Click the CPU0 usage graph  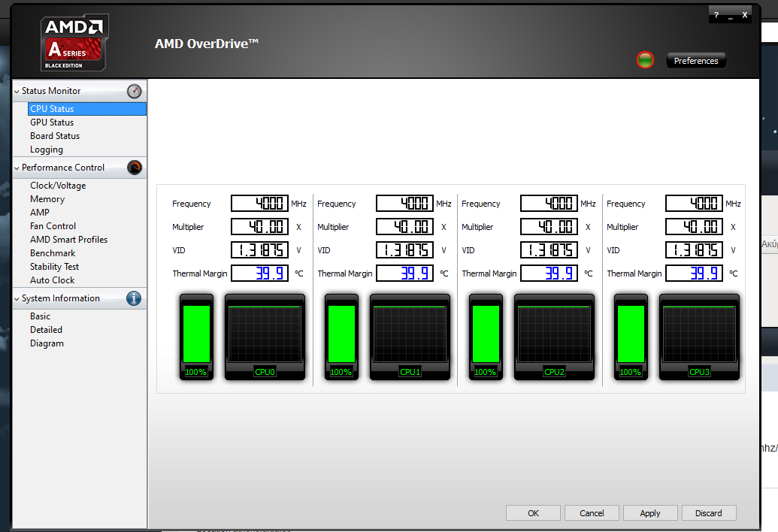tap(264, 333)
